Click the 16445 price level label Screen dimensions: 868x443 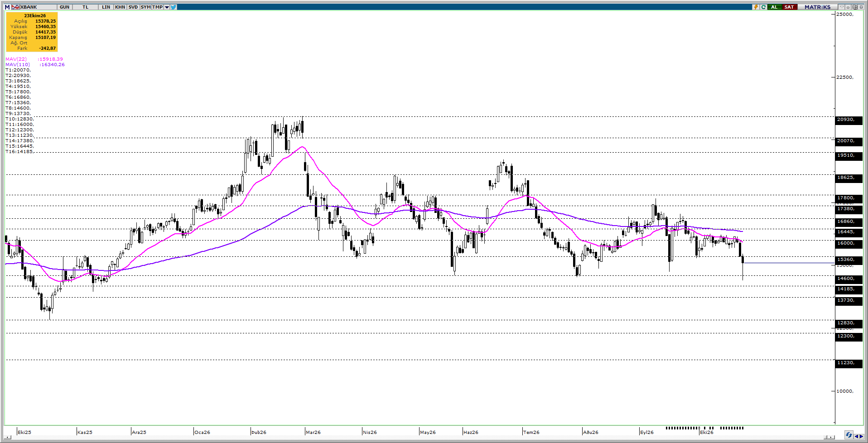[x=849, y=232]
